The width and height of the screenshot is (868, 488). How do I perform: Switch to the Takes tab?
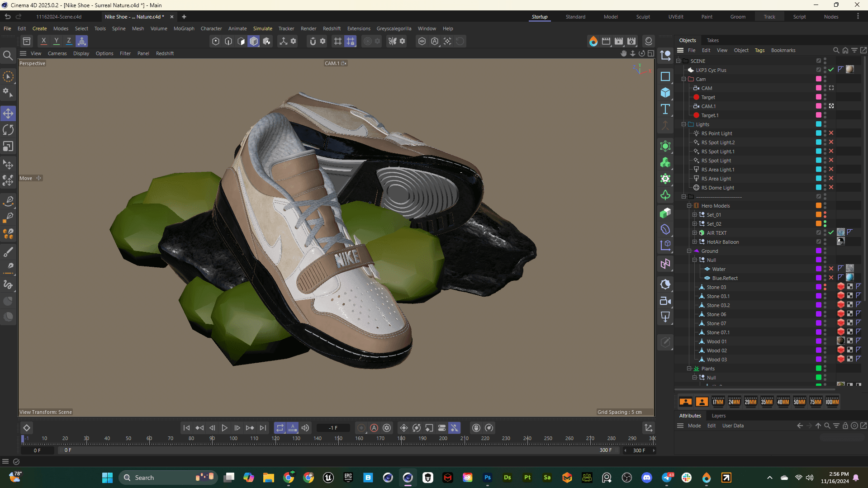coord(712,40)
